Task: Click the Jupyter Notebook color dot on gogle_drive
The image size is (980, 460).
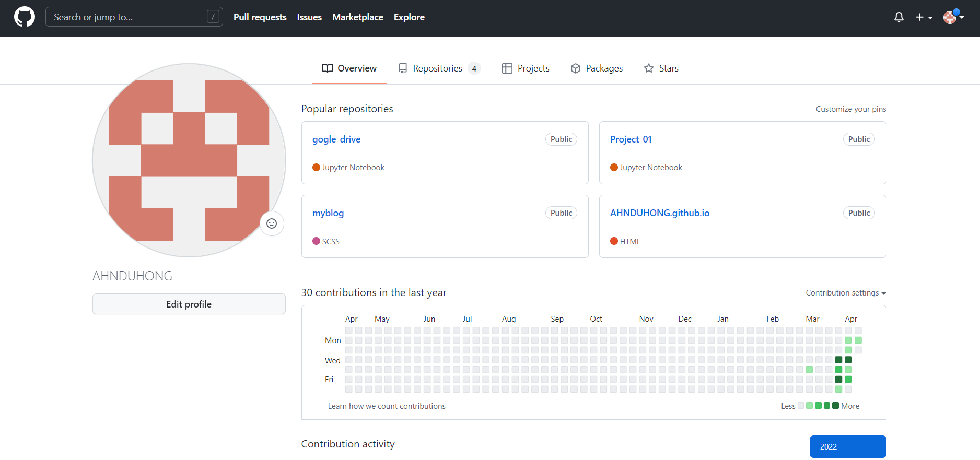Action: click(316, 168)
